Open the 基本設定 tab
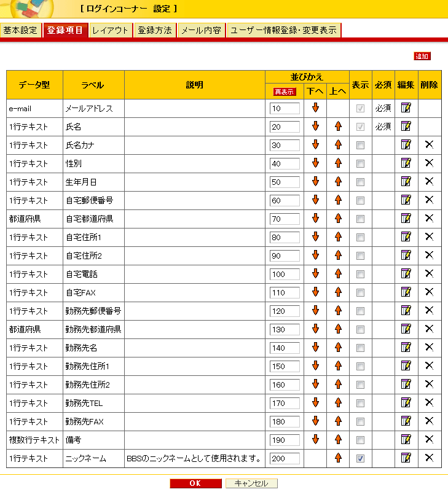 tap(20, 31)
